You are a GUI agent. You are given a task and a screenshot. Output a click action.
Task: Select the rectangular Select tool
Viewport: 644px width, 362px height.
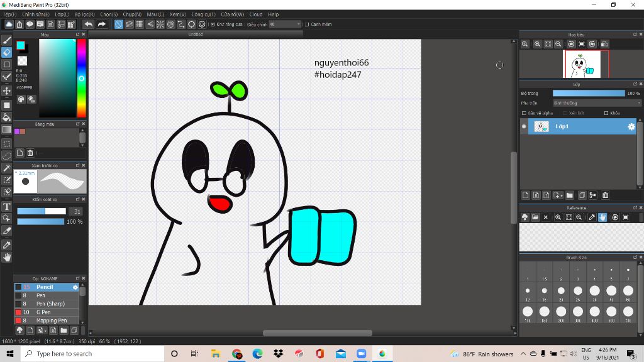pyautogui.click(x=6, y=144)
